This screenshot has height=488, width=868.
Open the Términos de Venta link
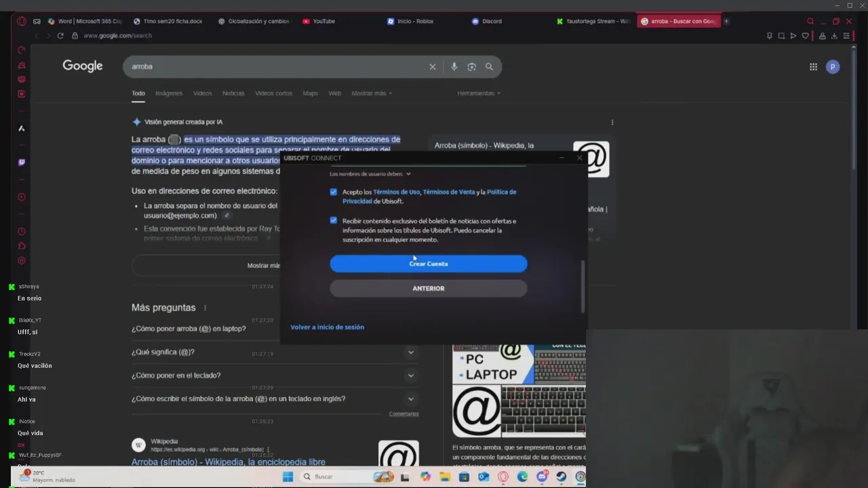[449, 192]
